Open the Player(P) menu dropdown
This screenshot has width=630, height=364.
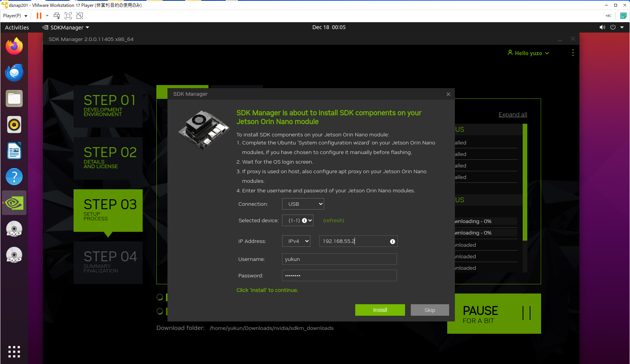click(15, 16)
